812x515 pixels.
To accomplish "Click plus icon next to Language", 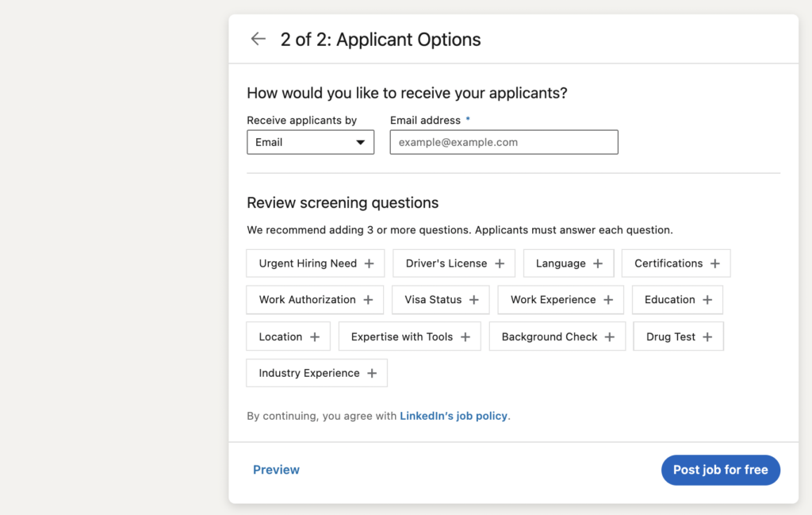I will [x=597, y=263].
